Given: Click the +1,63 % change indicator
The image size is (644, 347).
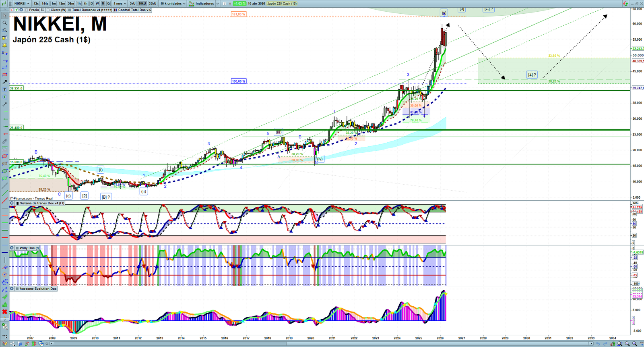Looking at the screenshot, I should click(239, 4).
